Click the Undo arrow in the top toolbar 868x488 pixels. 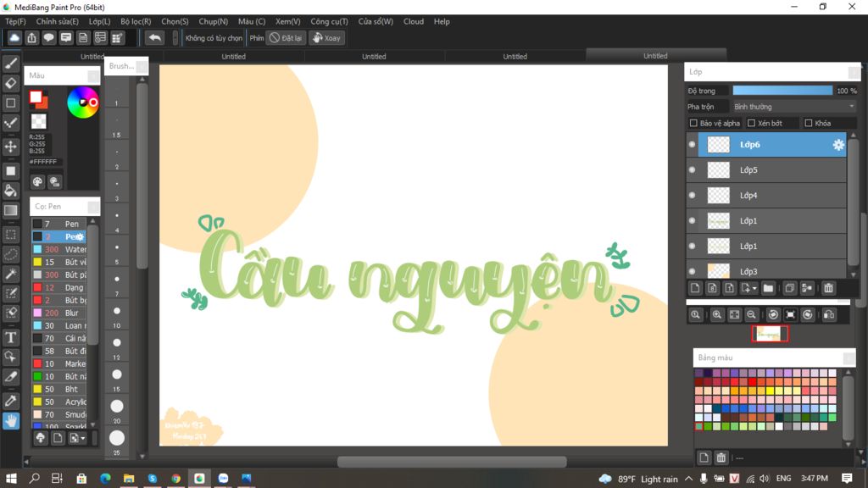click(x=155, y=37)
